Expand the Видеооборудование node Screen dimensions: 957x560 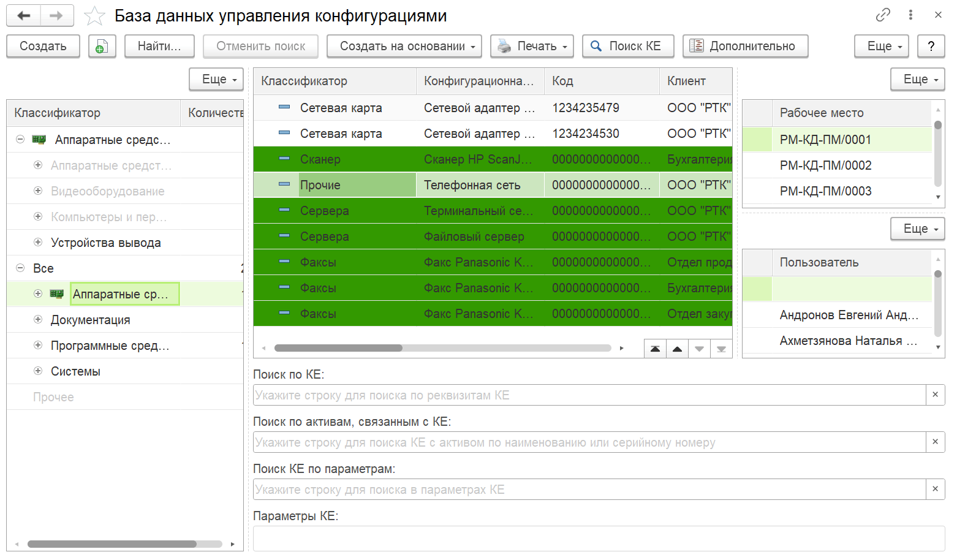click(x=38, y=191)
